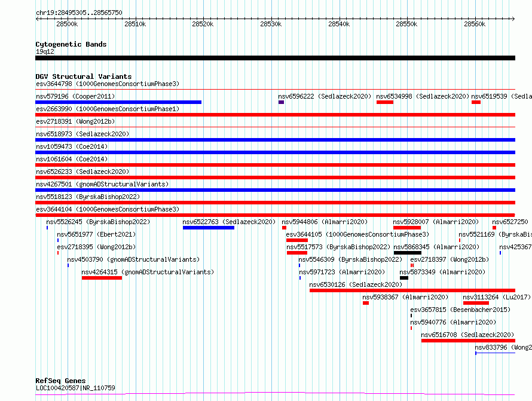
Task: Open the esv3644798 (1000GenomesConsortiumPhase3) label
Action: click(108, 84)
